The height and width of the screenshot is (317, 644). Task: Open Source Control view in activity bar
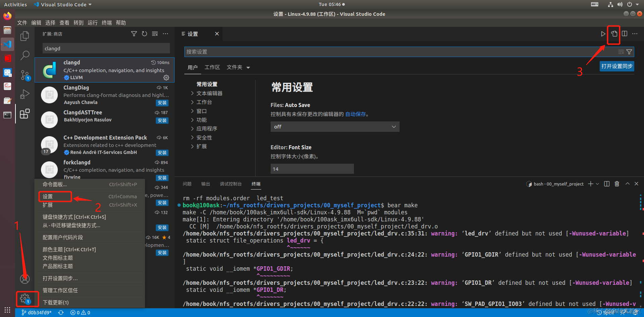pos(25,75)
